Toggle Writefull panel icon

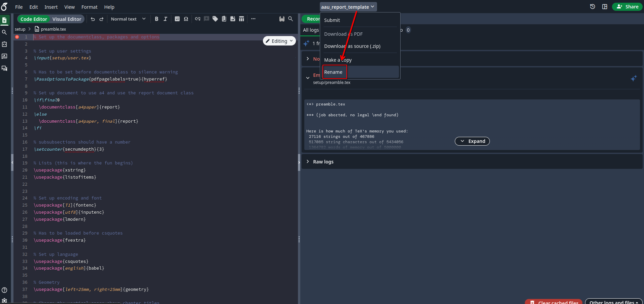point(282,19)
